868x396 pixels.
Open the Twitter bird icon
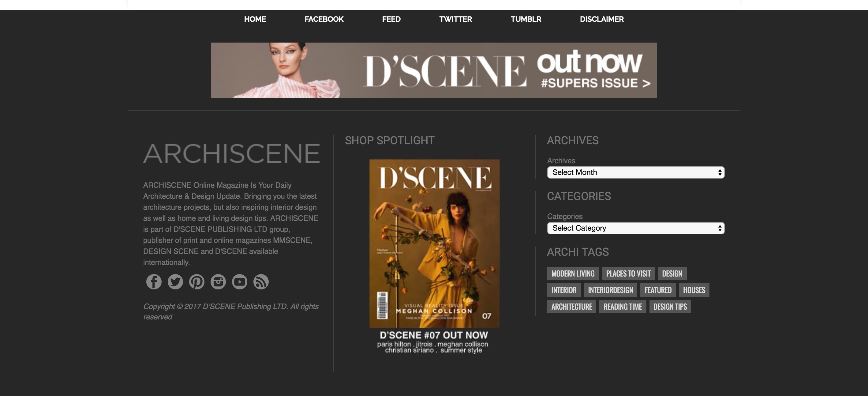pyautogui.click(x=175, y=282)
